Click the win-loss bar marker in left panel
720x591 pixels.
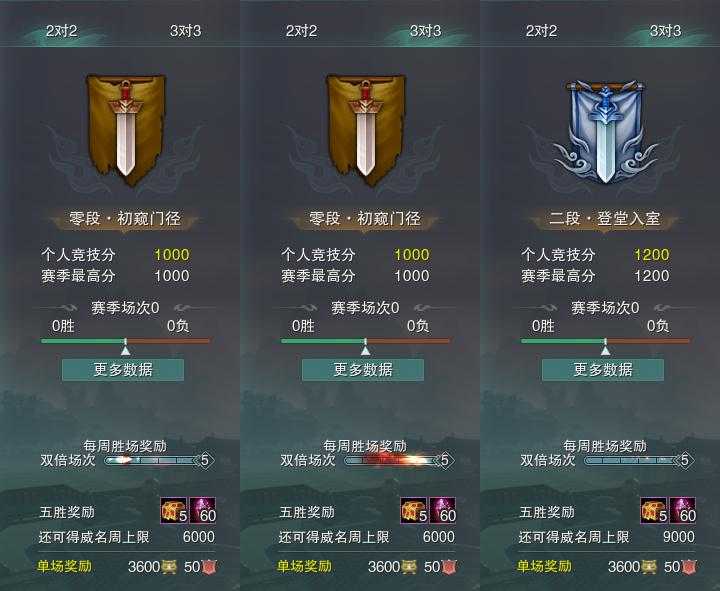tap(125, 350)
